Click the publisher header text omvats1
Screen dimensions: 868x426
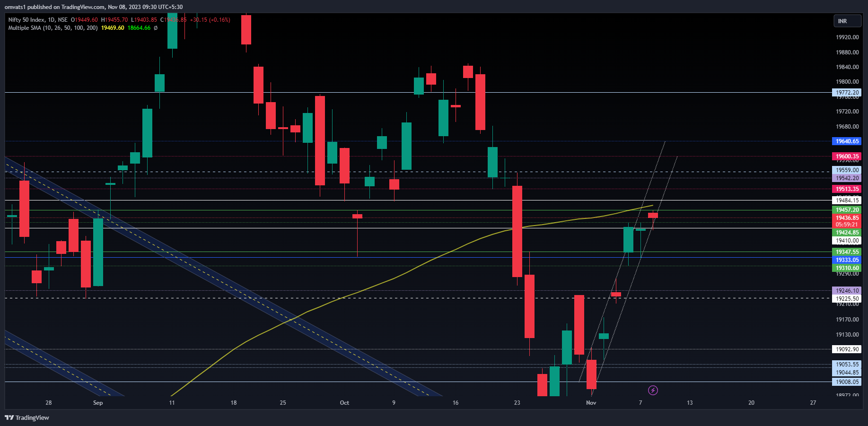[15, 7]
